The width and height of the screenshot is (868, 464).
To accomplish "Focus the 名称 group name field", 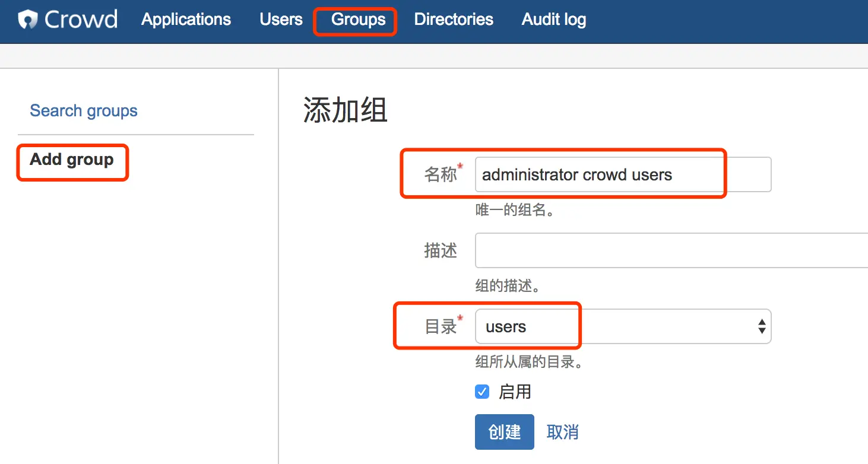I will click(x=622, y=174).
